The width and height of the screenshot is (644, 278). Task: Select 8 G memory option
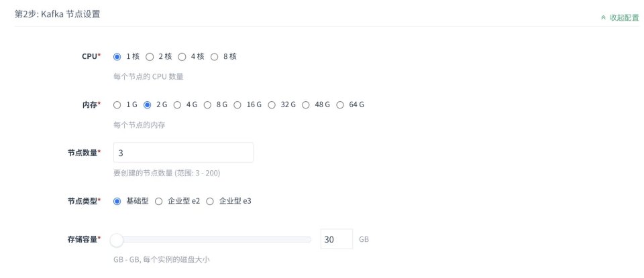pyautogui.click(x=207, y=105)
